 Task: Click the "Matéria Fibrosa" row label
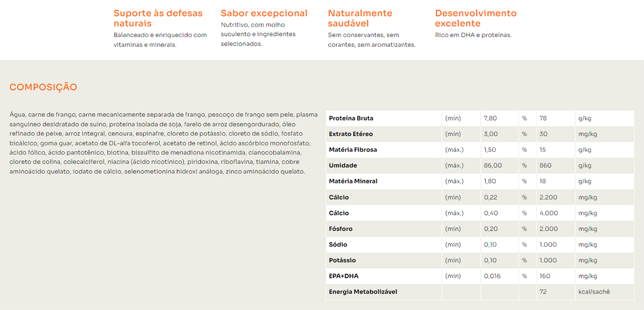point(353,150)
